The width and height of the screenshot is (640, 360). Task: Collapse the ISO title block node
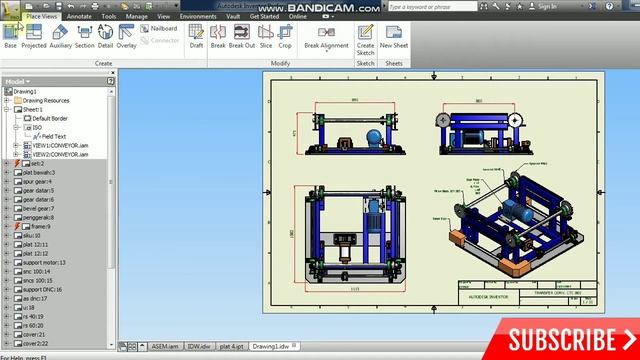[x=16, y=127]
